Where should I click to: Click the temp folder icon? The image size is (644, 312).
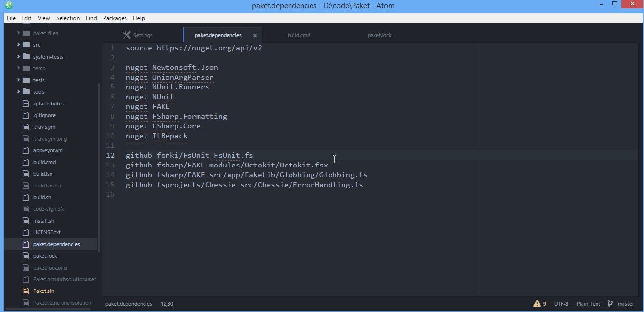(x=26, y=68)
